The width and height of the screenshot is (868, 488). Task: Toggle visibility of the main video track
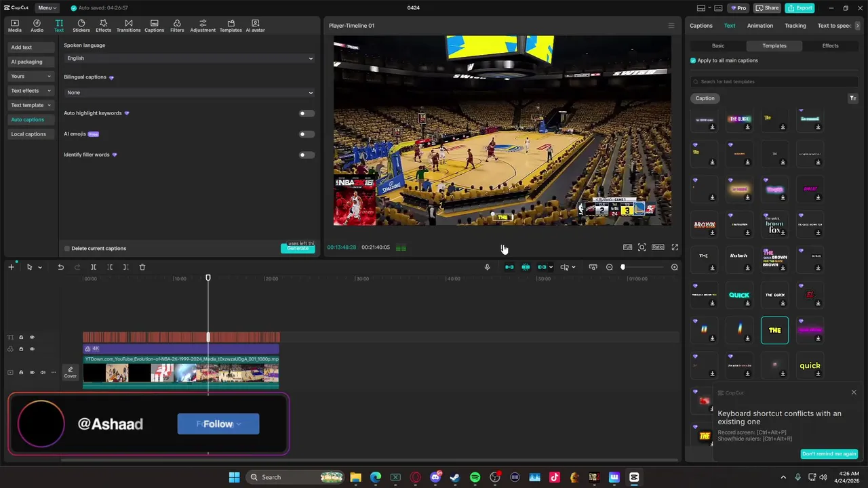click(31, 372)
